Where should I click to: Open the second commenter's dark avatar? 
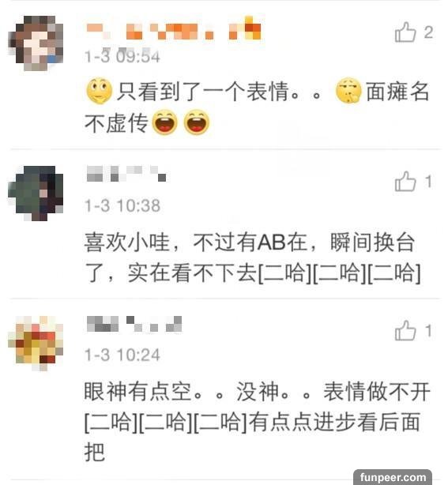pos(36,194)
